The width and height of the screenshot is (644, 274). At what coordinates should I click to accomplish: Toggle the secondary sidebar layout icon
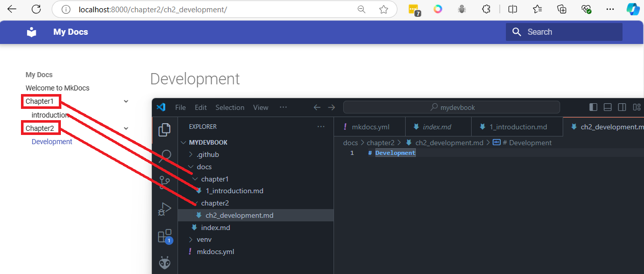tap(622, 107)
